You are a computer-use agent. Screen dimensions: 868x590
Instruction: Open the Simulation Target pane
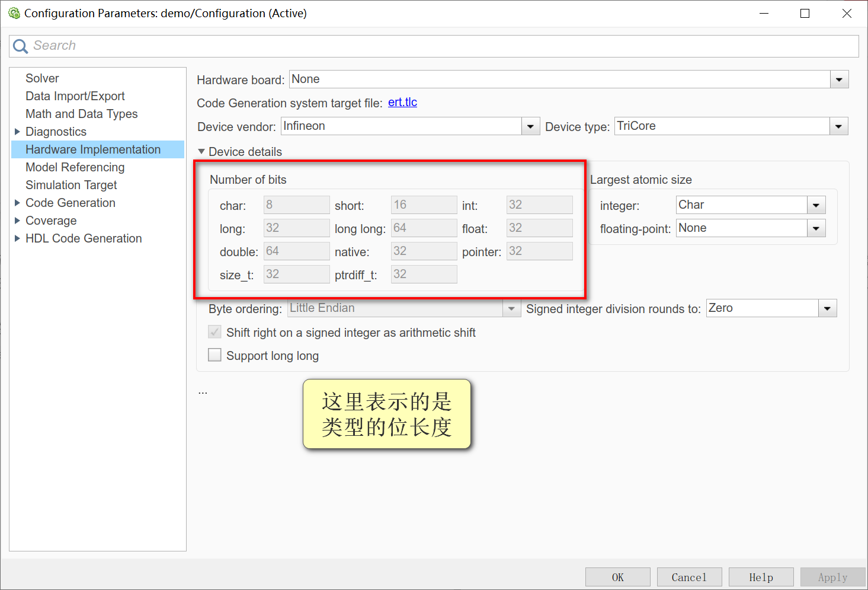tap(71, 185)
